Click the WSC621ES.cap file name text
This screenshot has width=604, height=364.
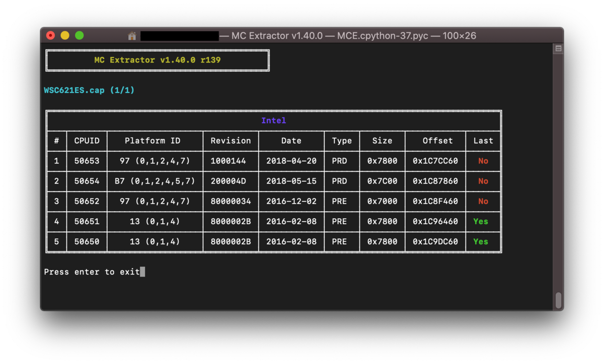(74, 90)
